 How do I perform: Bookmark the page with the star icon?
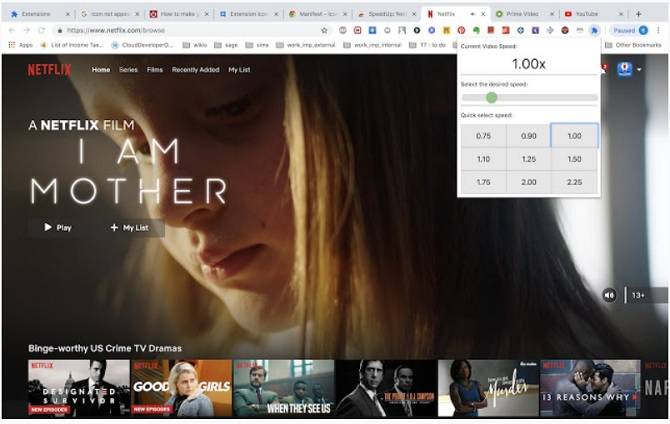tap(324, 30)
